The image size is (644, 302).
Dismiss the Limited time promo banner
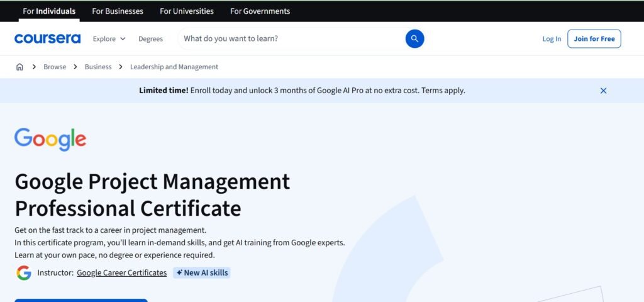pyautogui.click(x=603, y=91)
